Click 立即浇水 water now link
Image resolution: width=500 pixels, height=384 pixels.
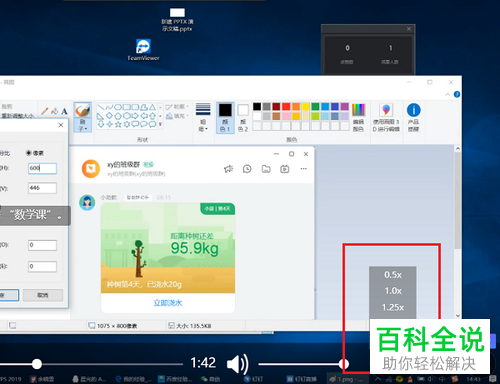(x=168, y=303)
